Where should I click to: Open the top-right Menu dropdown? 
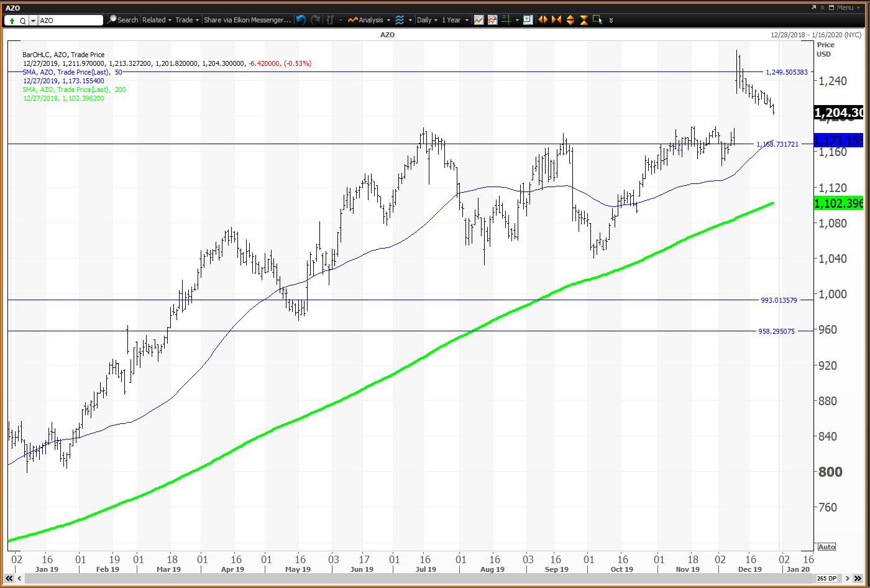click(x=848, y=7)
